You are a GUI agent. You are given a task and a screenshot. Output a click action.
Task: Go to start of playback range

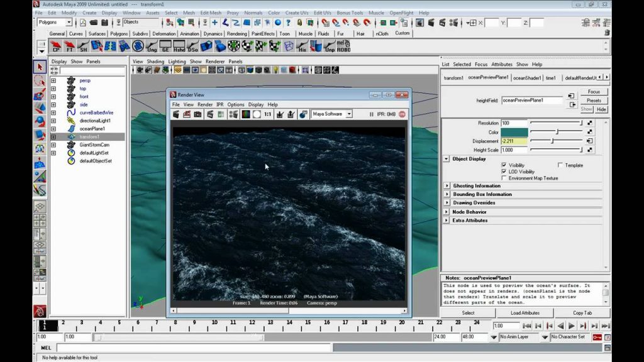[526, 326]
